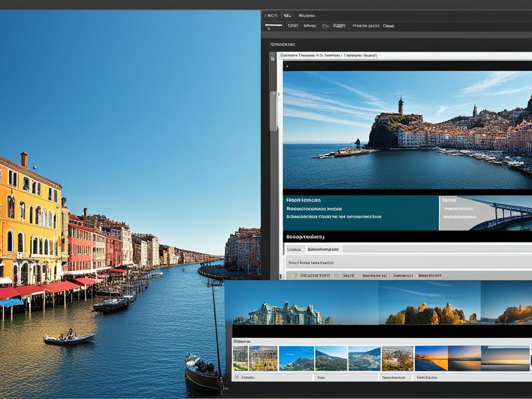Open the third item in top menu row
532x399 pixels.
tap(308, 15)
